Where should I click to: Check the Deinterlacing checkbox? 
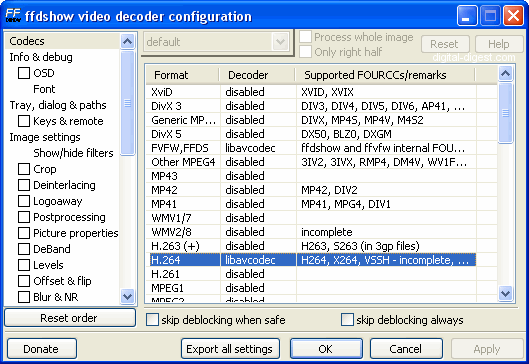pyautogui.click(x=24, y=185)
